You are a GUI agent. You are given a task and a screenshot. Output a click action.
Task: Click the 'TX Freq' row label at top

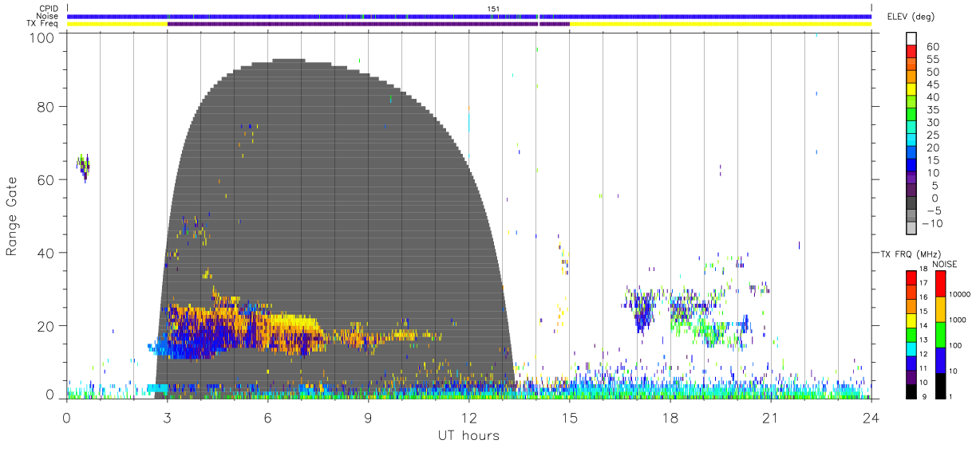(x=43, y=24)
